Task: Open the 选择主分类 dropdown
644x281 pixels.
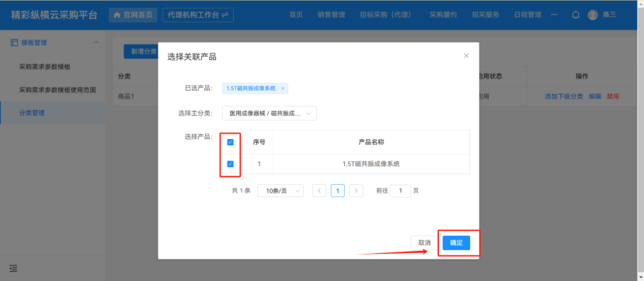Action: [x=270, y=113]
